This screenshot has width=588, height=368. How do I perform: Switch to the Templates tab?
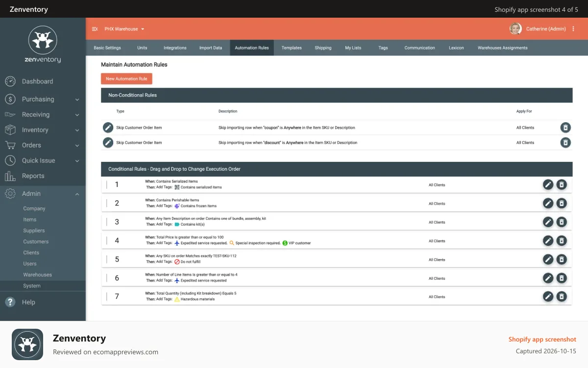point(292,48)
